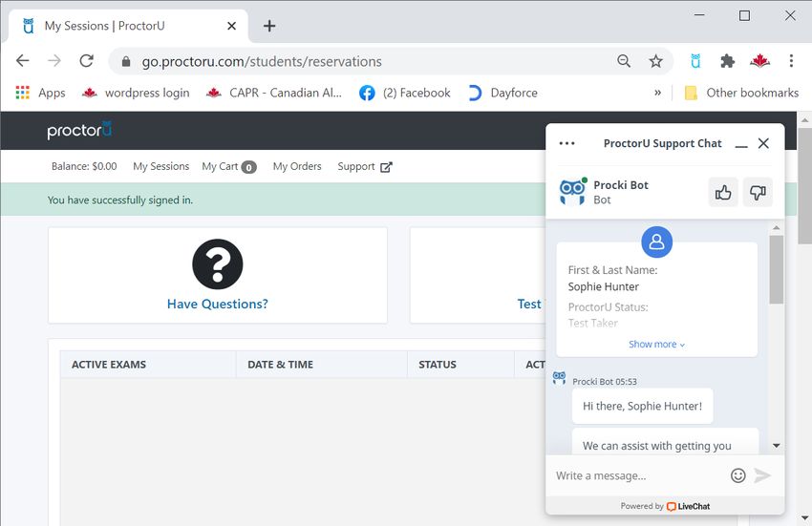Expand details with Show more
Viewport: 812px width, 526px height.
(656, 345)
